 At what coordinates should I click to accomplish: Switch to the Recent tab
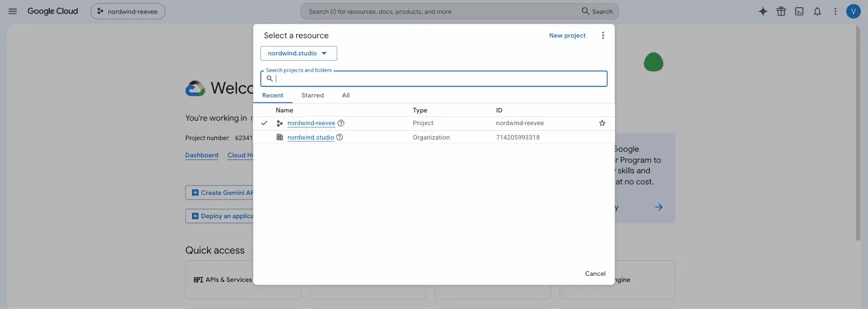(272, 95)
